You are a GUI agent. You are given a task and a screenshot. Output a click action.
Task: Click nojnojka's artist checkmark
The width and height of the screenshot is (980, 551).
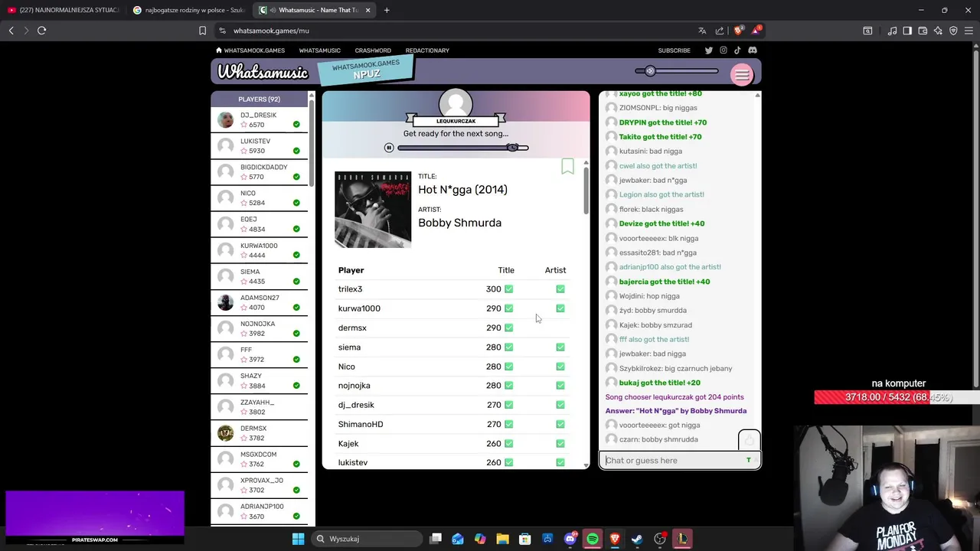560,386
